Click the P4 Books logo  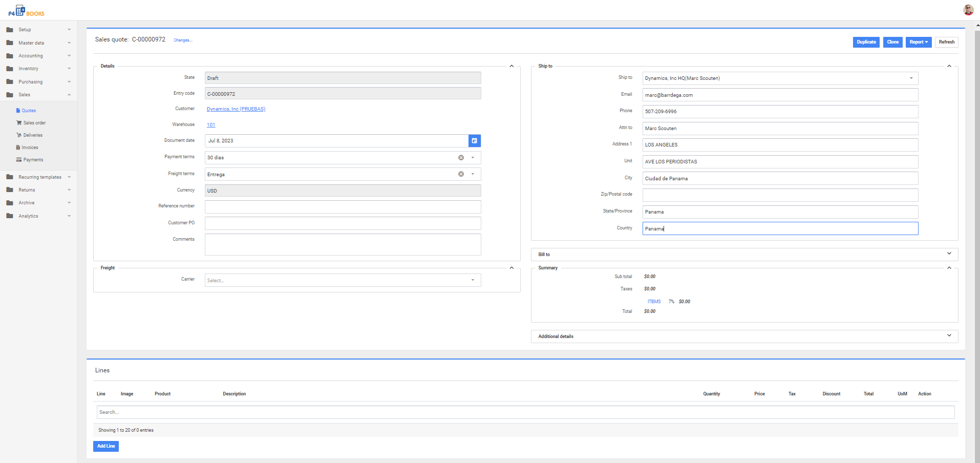[x=26, y=11]
